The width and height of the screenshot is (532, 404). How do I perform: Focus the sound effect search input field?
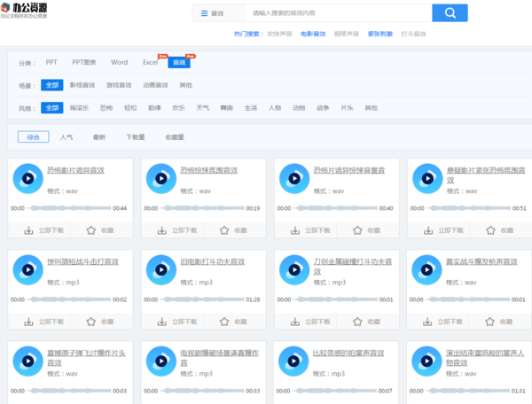[x=339, y=13]
